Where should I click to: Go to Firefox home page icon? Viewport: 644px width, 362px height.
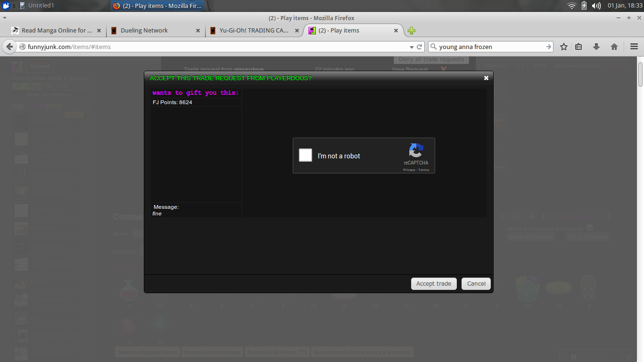[x=614, y=47]
